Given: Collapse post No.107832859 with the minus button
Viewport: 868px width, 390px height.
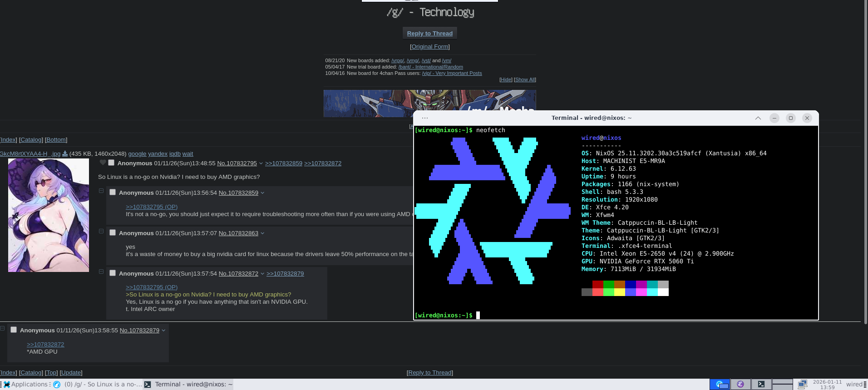Looking at the screenshot, I should click(x=101, y=191).
